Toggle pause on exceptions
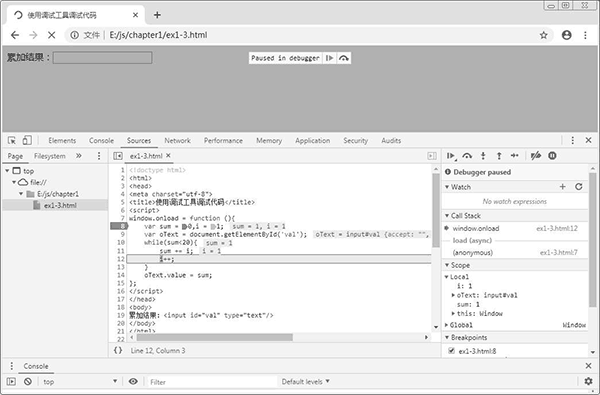Screen dimensions: 600x395 (x=552, y=156)
